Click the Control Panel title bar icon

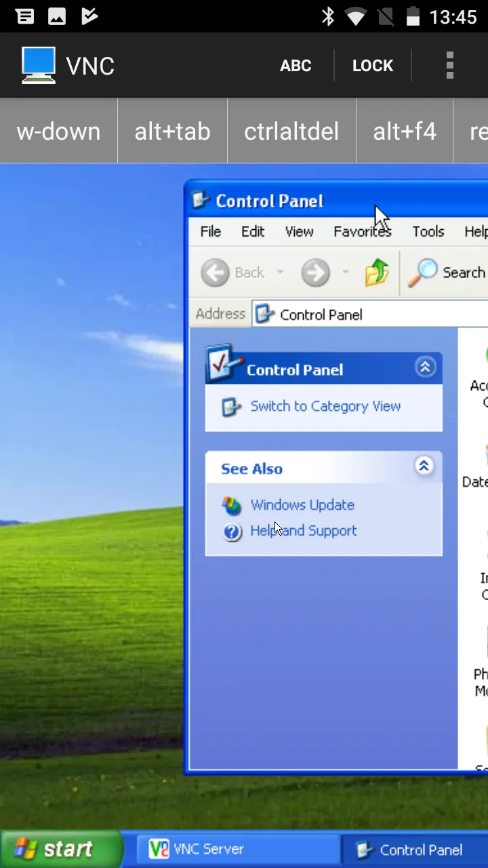[x=200, y=200]
